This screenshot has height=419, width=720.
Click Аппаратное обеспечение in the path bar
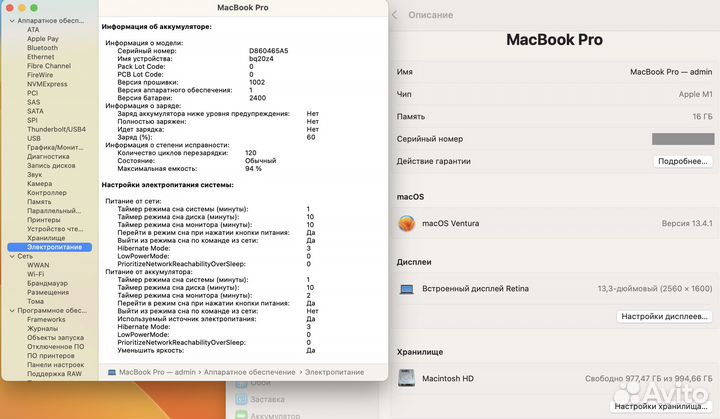pos(249,372)
